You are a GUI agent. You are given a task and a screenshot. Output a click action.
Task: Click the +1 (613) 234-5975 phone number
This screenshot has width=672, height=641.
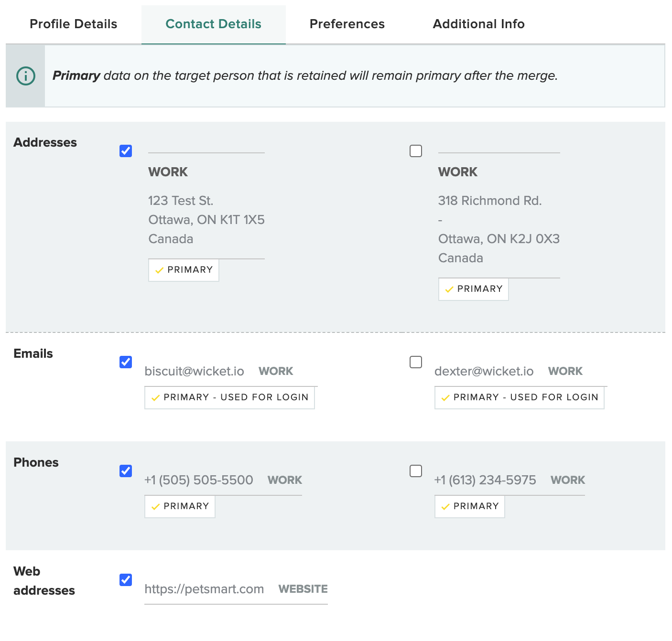click(485, 480)
